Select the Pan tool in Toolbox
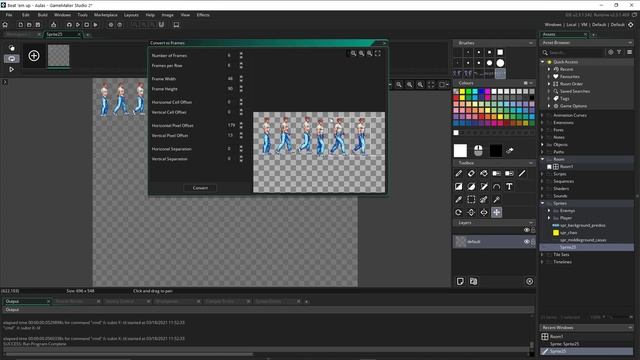Image resolution: width=640 pixels, height=360 pixels. click(496, 212)
